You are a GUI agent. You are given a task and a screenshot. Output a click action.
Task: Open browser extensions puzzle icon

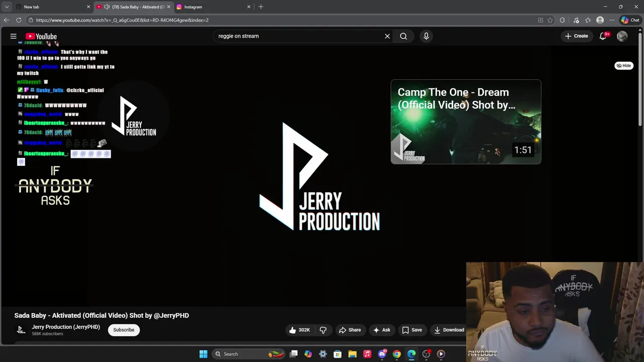[x=562, y=20]
